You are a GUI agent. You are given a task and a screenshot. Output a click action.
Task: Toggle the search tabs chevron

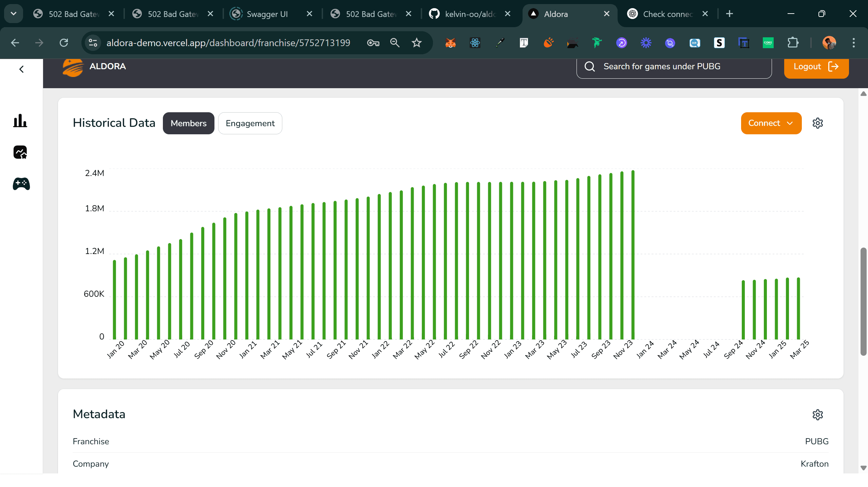tap(13, 14)
